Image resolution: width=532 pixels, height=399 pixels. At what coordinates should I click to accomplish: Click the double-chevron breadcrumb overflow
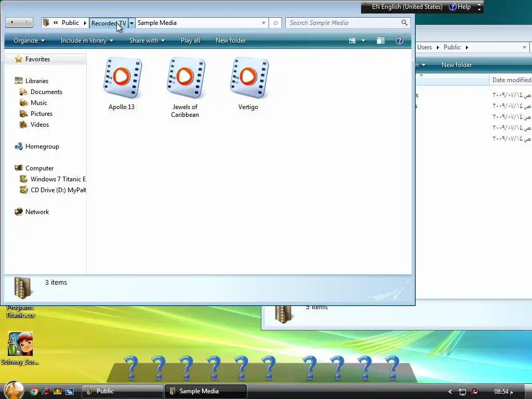(56, 23)
